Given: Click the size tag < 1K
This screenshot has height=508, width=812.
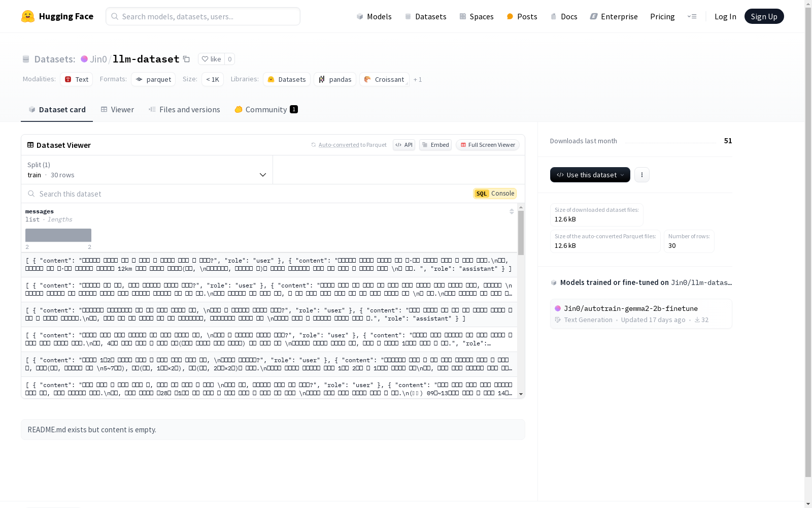Looking at the screenshot, I should click(x=213, y=79).
